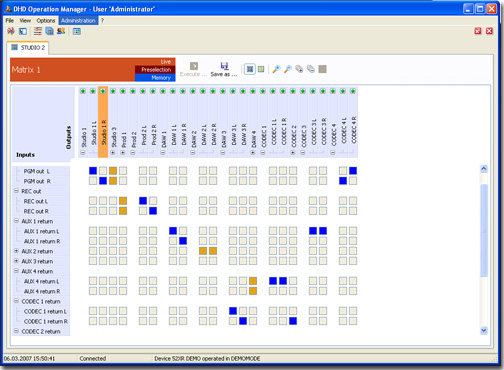
Task: Toggle crosspoint PGM out L to Studio 1 L
Action: pos(93,171)
